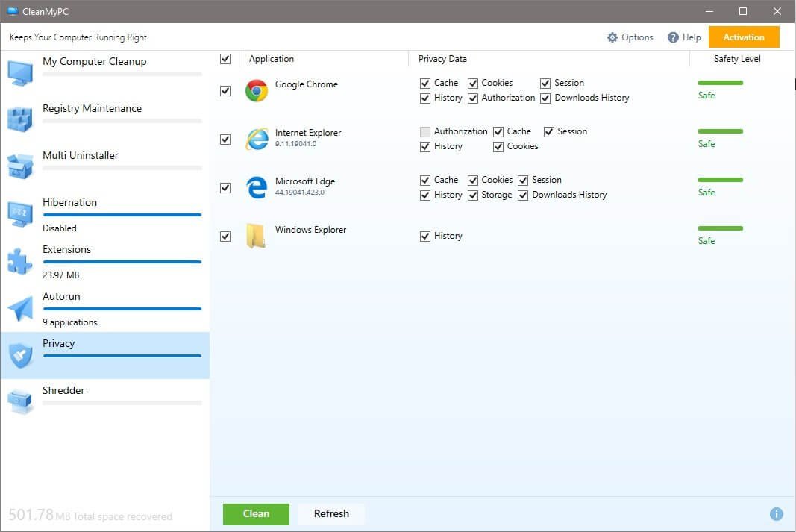Image resolution: width=796 pixels, height=532 pixels.
Task: Click the Extensions puzzle piece icon
Action: [20, 261]
